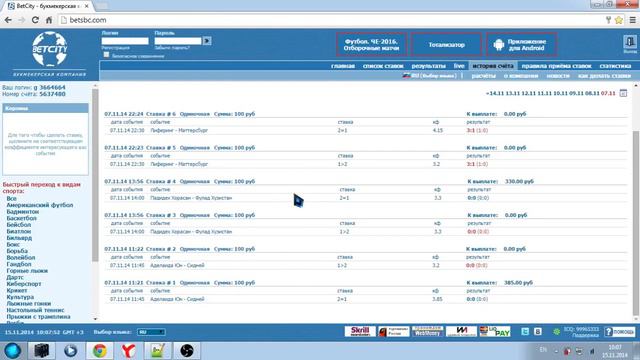Click payout '385.00 руб' of bet 1
This screenshot has width=640, height=360.
pos(518,282)
